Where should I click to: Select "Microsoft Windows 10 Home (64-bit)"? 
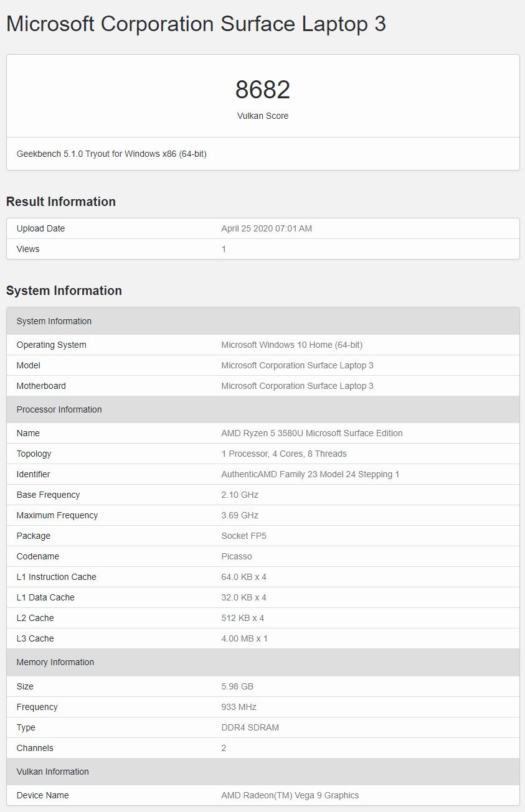(292, 345)
